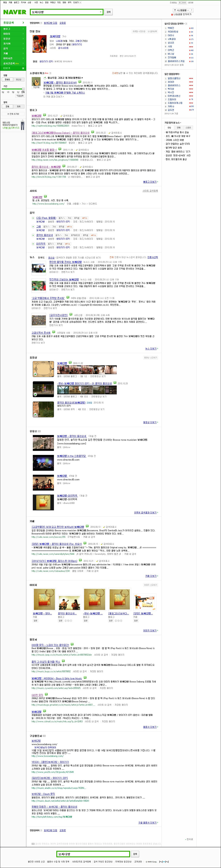Viewport: 221px width, 868px height.
Task: Play the song 마지막곡
Action: pyautogui.click(x=33, y=244)
